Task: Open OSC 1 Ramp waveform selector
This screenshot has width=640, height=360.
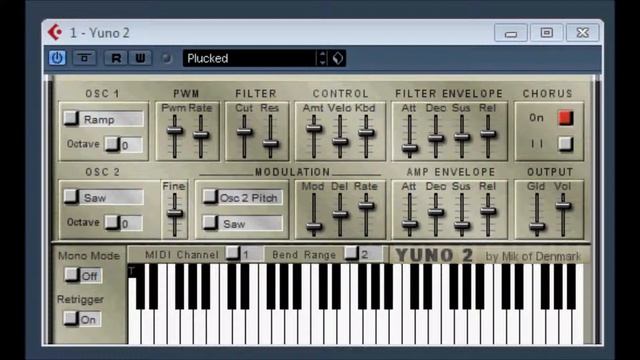Action: [x=104, y=119]
